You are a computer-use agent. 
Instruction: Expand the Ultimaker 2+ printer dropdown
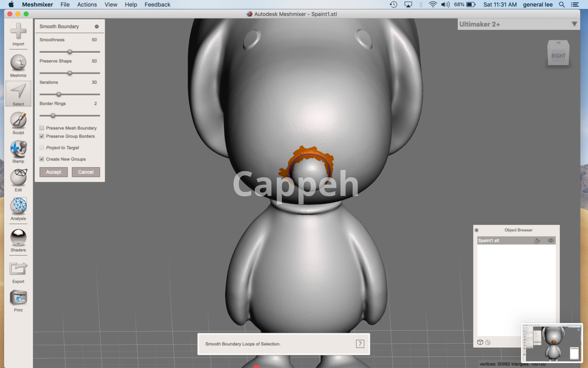[x=574, y=24]
